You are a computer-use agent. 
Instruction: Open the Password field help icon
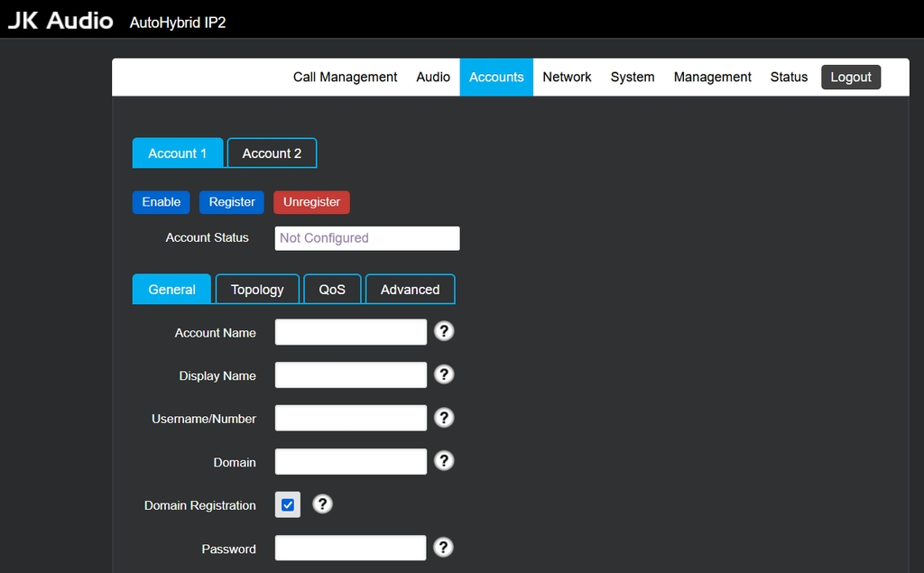click(443, 548)
